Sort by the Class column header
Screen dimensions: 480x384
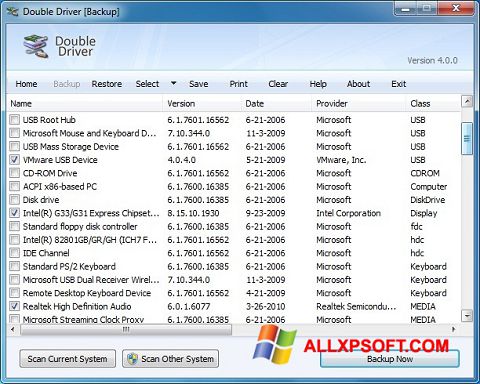pos(433,104)
